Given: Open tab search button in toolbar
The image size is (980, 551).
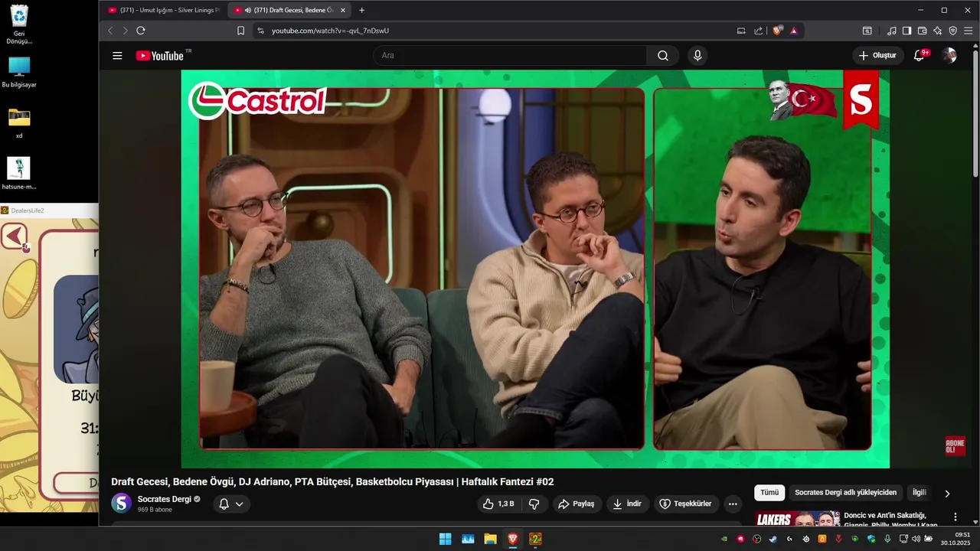Looking at the screenshot, I should click(x=867, y=31).
